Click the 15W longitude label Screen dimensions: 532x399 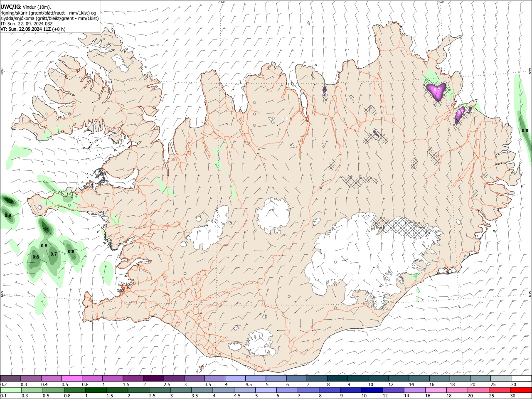pyautogui.click(x=440, y=2)
